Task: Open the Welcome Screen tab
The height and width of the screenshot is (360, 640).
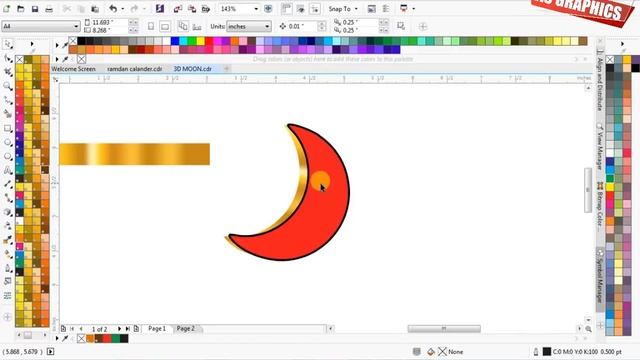Action: tap(73, 69)
